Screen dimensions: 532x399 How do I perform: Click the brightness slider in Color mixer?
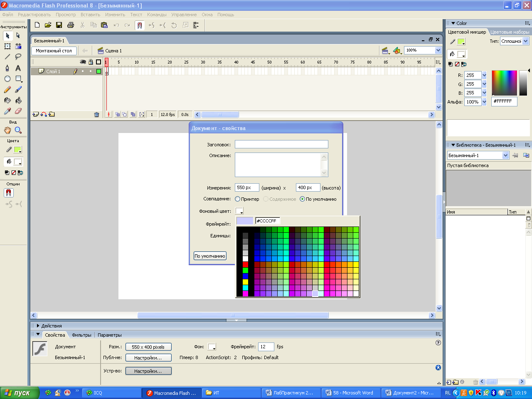(x=523, y=83)
